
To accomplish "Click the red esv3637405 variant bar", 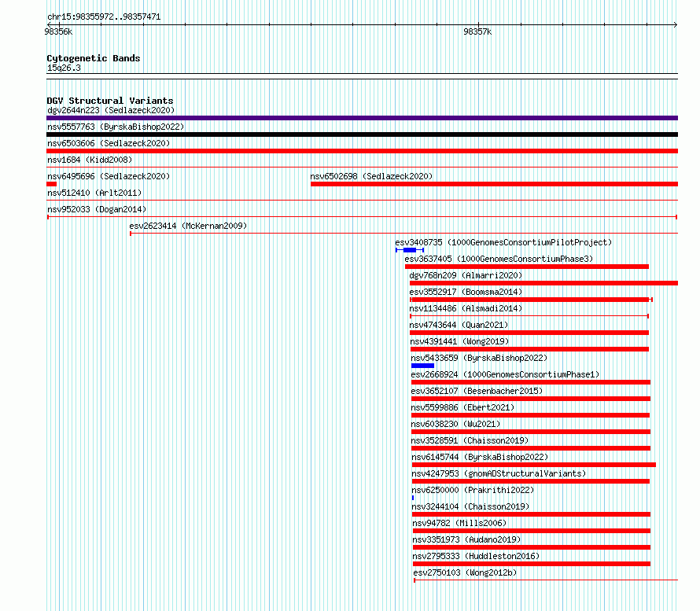I will pyautogui.click(x=527, y=267).
